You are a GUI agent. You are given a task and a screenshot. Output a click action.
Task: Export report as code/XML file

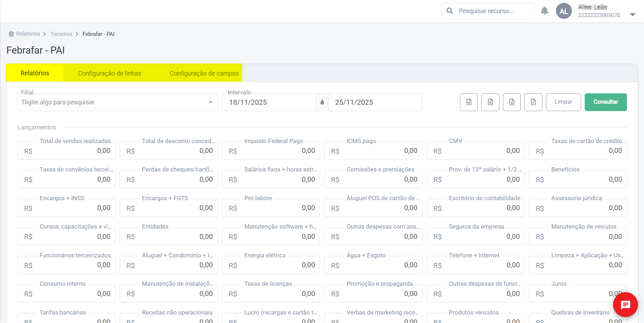pyautogui.click(x=469, y=102)
